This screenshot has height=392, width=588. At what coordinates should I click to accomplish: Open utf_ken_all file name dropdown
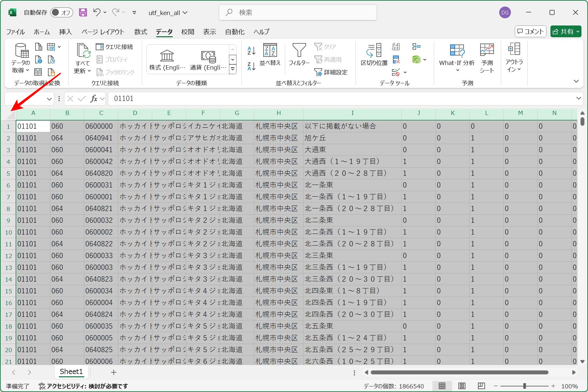185,12
